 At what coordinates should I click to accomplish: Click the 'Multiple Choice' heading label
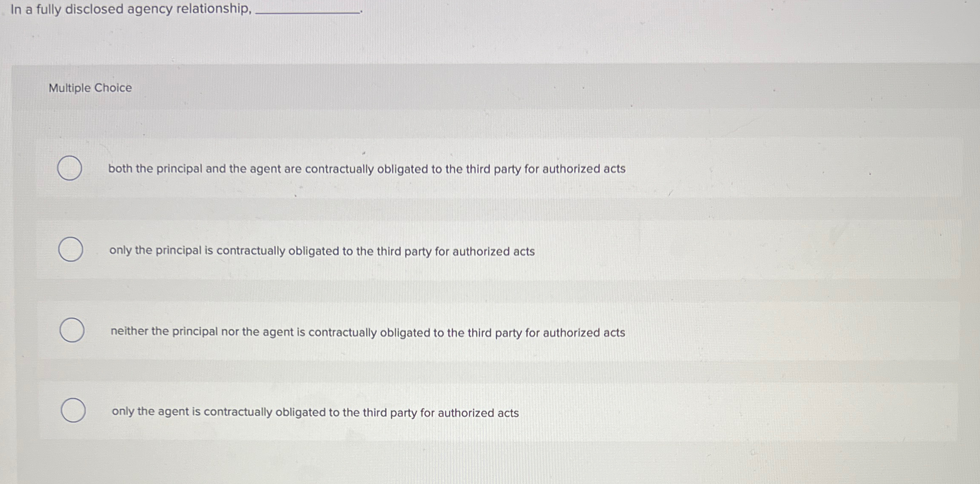(90, 88)
